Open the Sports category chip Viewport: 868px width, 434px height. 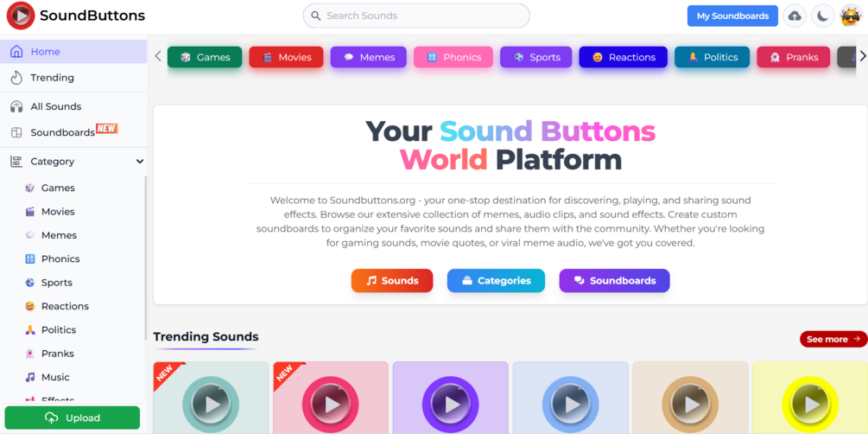click(x=535, y=57)
